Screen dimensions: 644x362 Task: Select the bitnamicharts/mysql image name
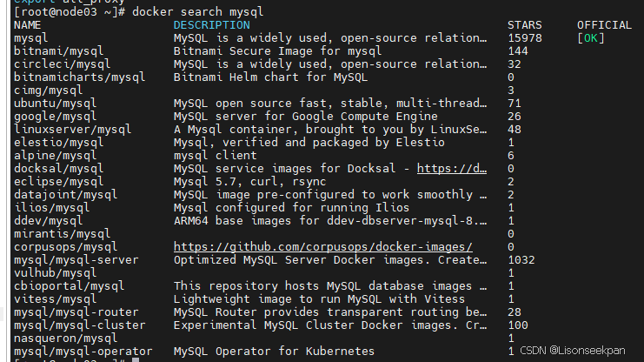[79, 77]
